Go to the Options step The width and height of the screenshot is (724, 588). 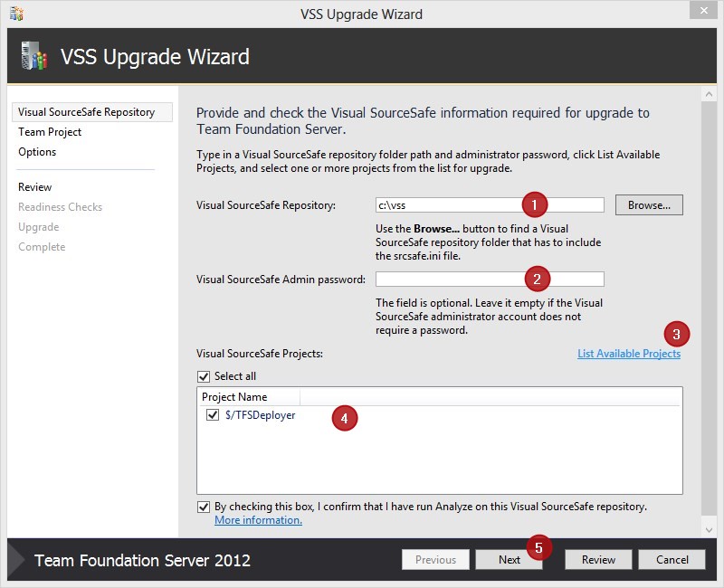[x=37, y=152]
